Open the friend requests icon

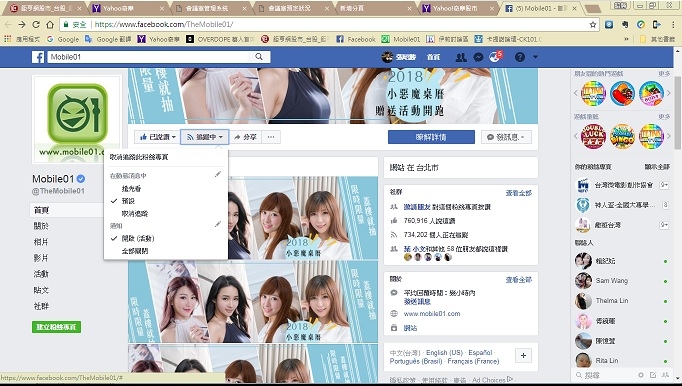461,57
